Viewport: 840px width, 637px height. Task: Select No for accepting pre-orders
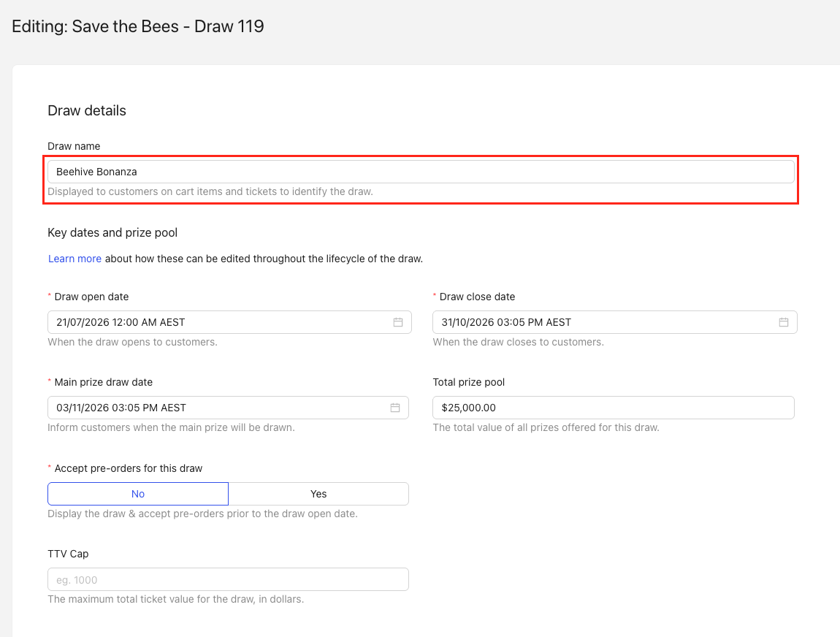tap(137, 494)
